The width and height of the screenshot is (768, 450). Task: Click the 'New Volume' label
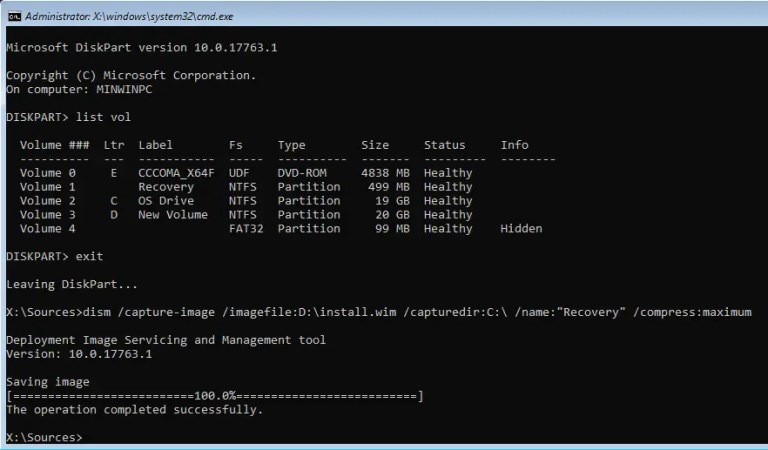click(x=173, y=215)
